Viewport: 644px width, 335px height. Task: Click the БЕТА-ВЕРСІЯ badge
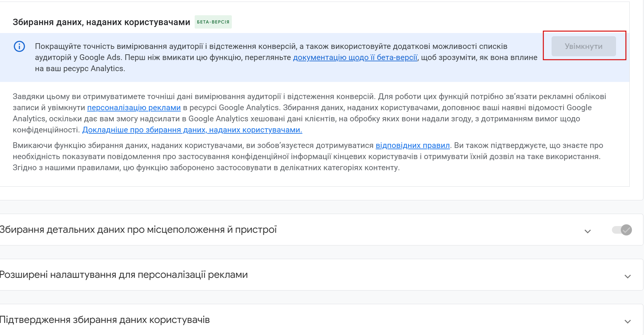click(x=213, y=22)
